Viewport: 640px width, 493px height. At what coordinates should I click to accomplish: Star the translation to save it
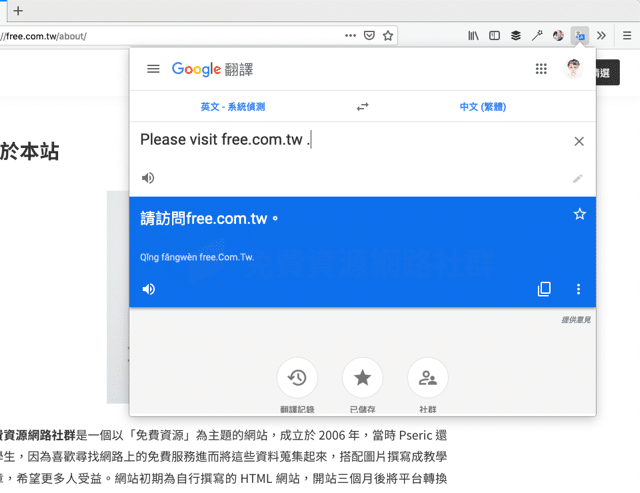pos(580,214)
